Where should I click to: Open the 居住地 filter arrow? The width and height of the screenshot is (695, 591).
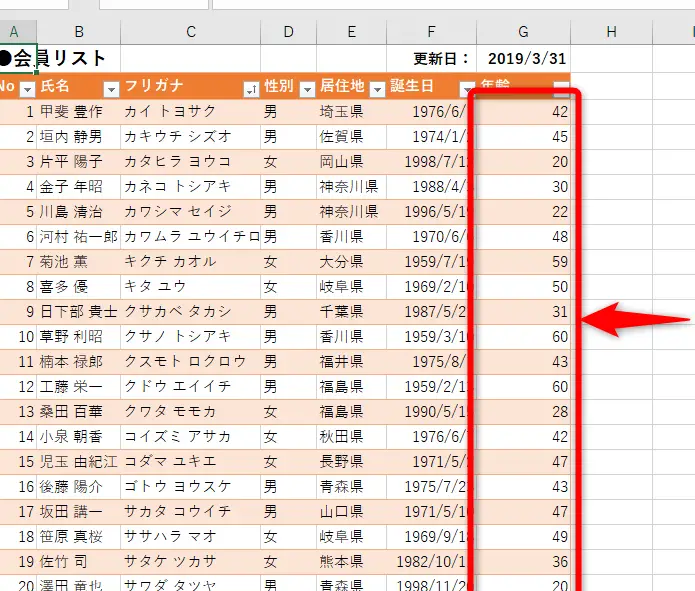point(377,87)
